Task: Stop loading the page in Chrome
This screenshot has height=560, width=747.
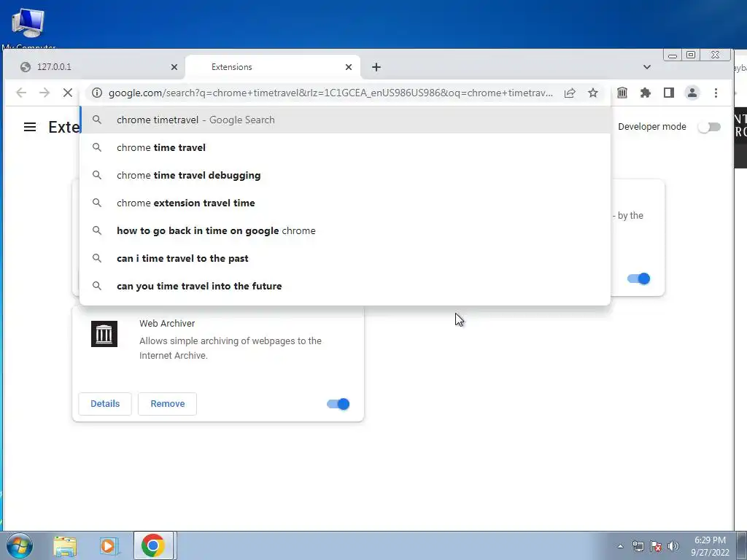Action: [68, 93]
